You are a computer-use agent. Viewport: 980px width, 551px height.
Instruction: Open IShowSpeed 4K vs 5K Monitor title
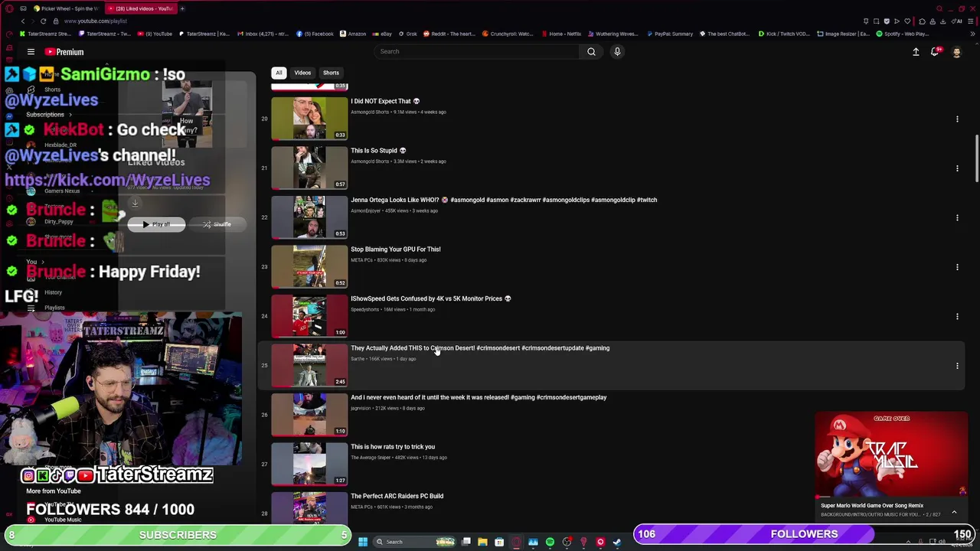point(431,298)
